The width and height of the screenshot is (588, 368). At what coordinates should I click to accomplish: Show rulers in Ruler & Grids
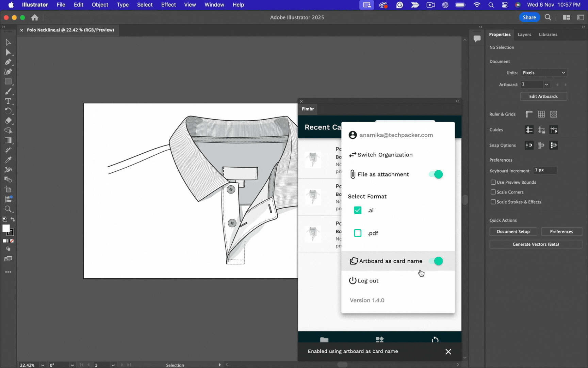[529, 114]
